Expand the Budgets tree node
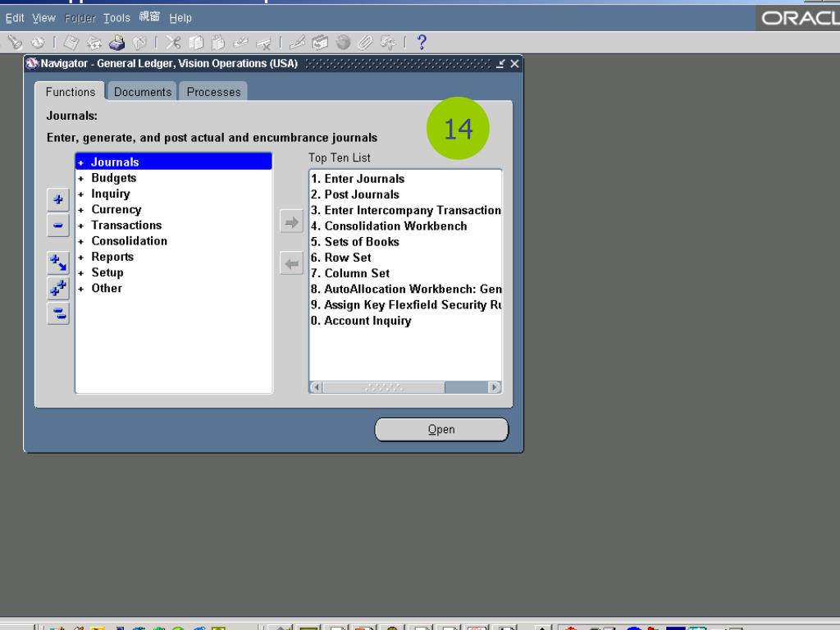This screenshot has width=840, height=630. point(81,178)
